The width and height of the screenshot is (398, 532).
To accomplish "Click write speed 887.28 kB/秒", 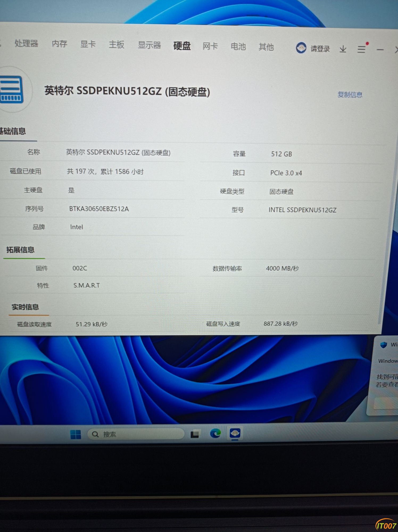I will [281, 324].
